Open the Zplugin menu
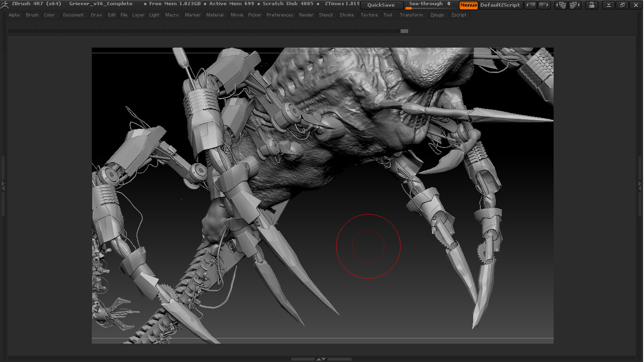 tap(437, 15)
